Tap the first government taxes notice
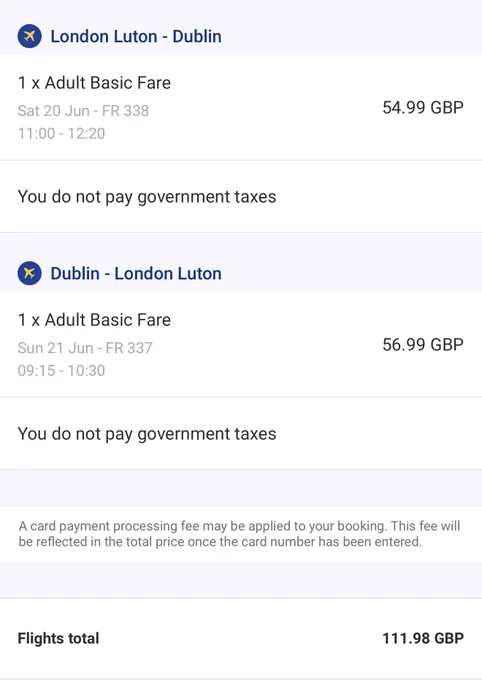 point(147,197)
